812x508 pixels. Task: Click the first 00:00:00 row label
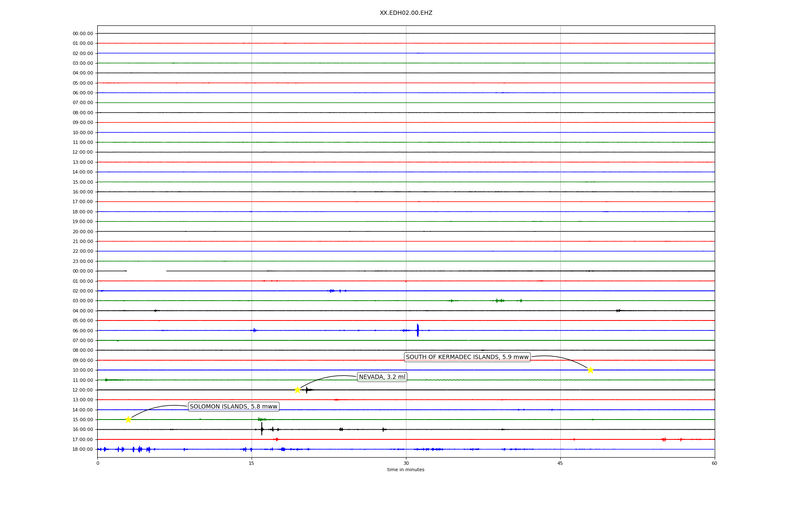[x=83, y=33]
